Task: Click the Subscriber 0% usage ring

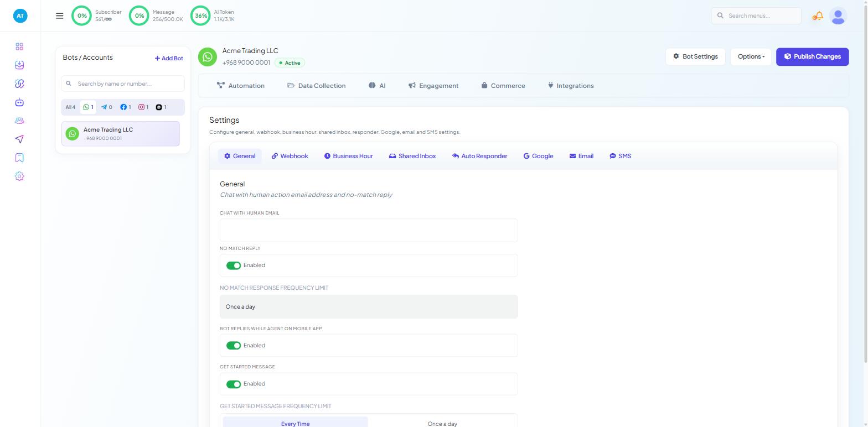Action: point(82,15)
